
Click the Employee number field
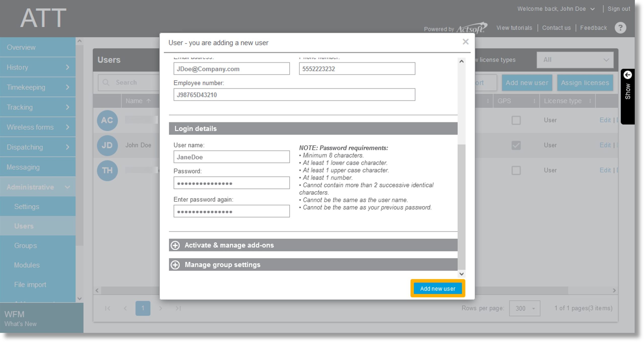294,95
